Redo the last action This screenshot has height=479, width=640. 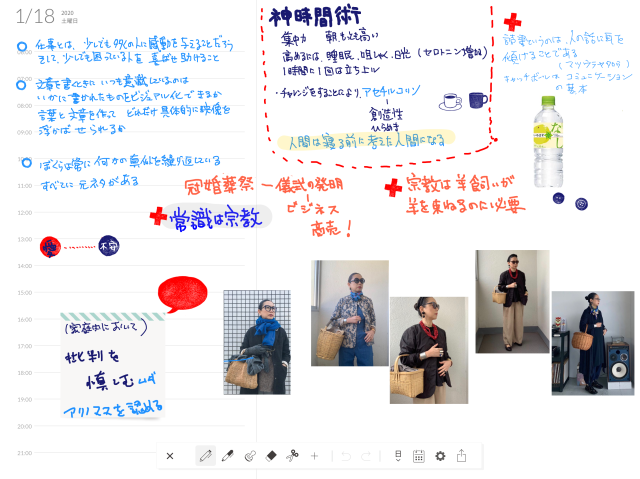click(366, 456)
